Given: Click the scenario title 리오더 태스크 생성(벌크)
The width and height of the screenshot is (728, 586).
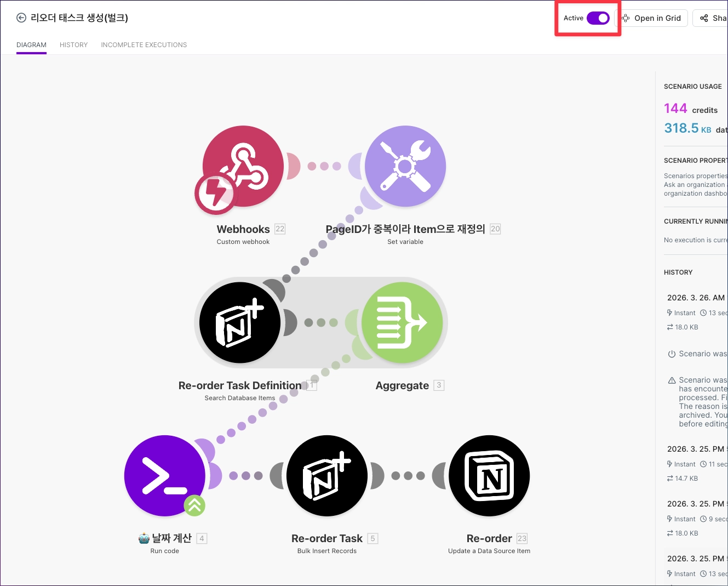Looking at the screenshot, I should 79,18.
